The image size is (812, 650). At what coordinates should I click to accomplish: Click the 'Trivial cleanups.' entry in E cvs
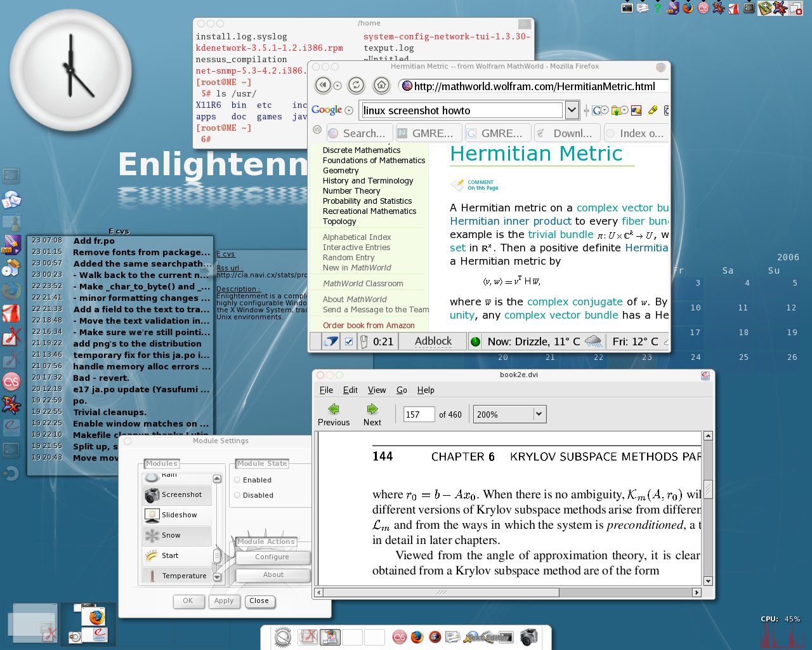click(x=109, y=412)
